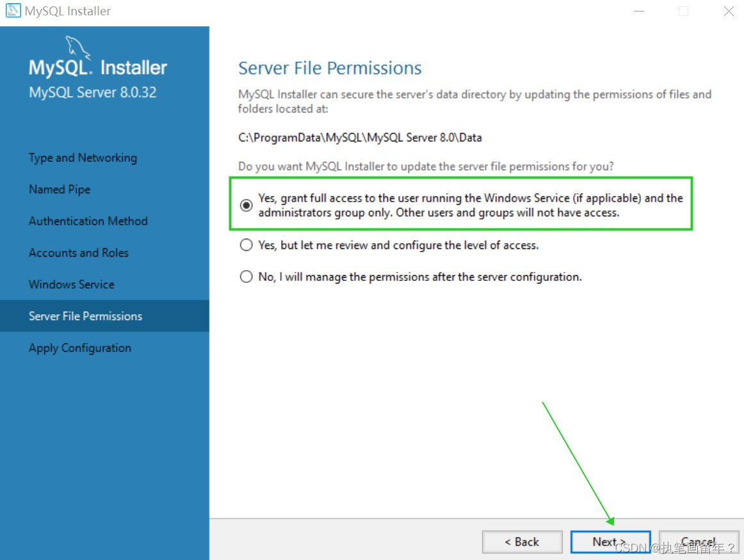Image resolution: width=744 pixels, height=560 pixels.
Task: Select 'No, I will manage permissions' option
Action: (246, 276)
